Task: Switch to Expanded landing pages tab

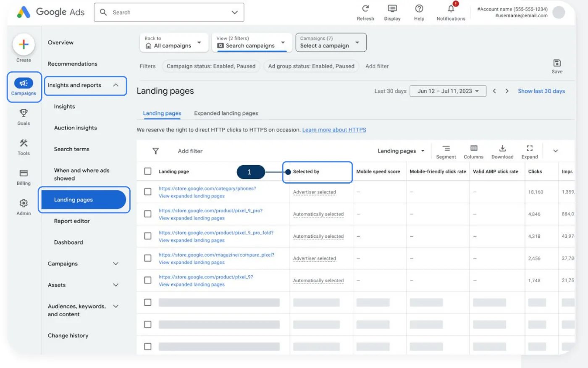Action: (x=226, y=113)
